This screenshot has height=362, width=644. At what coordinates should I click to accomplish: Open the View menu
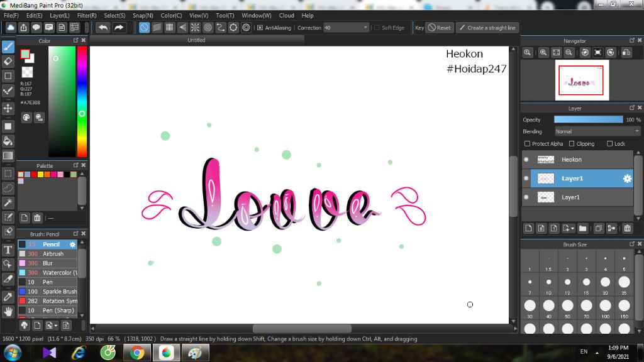[198, 15]
